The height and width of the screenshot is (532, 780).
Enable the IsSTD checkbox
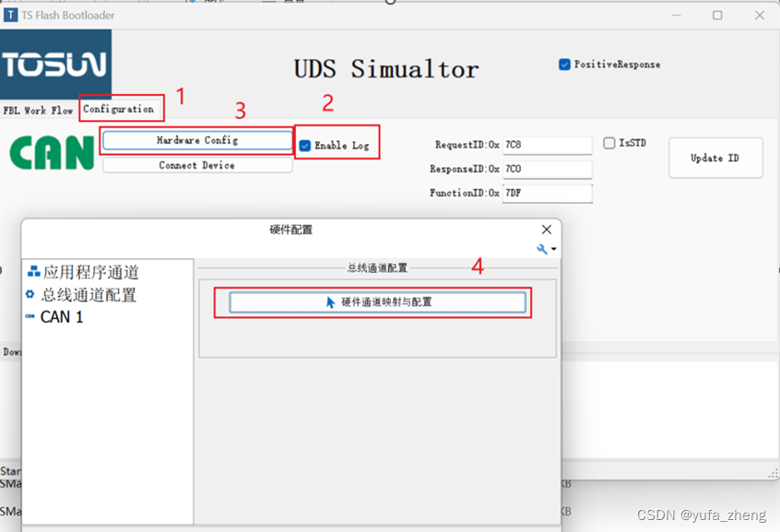[x=607, y=143]
